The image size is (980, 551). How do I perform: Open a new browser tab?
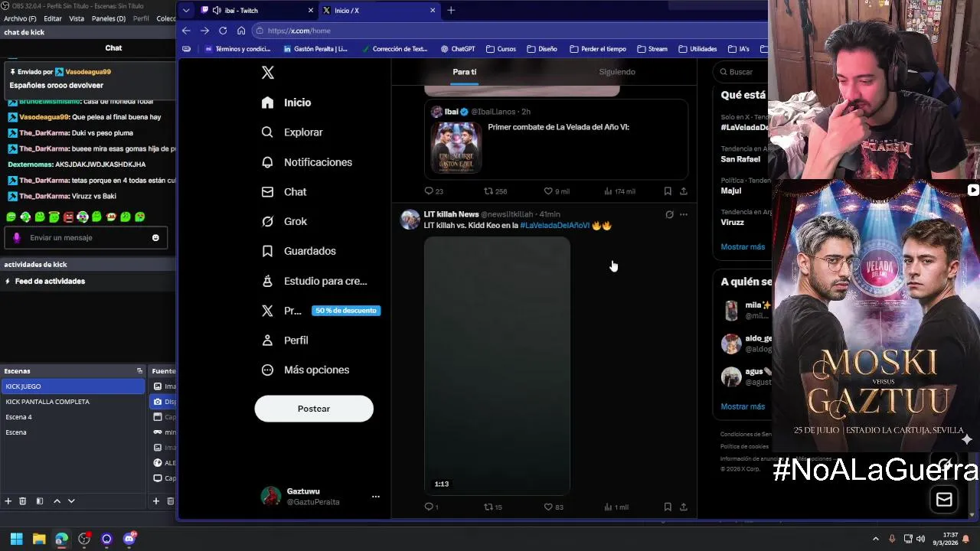(451, 11)
